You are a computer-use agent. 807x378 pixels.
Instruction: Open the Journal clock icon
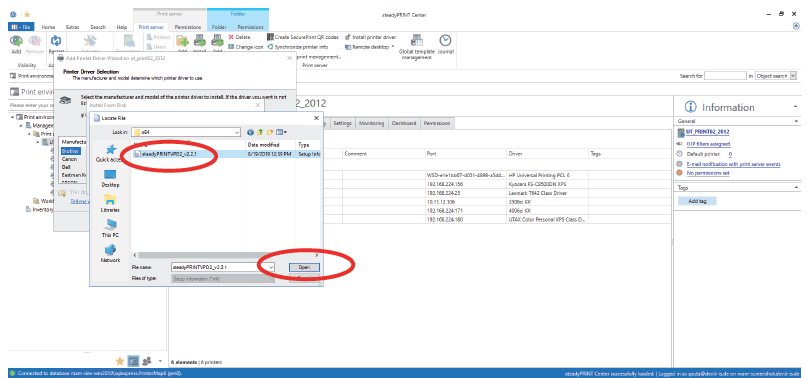click(x=445, y=40)
